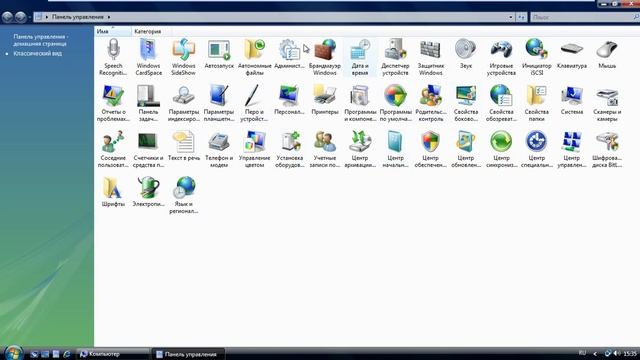Screen dimensions: 640x360
Task: Open Управление цветом
Action: coord(254,149)
